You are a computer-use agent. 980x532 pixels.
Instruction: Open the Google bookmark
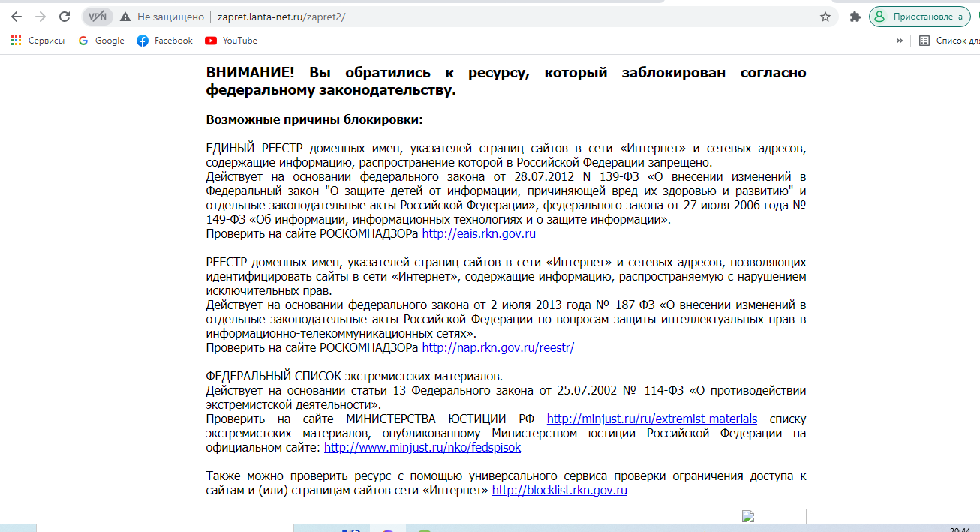pyautogui.click(x=101, y=41)
